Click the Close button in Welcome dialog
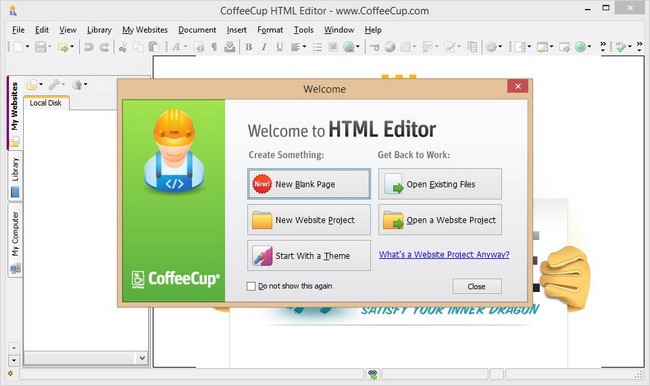Screen dimensions: 650x386 477,286
